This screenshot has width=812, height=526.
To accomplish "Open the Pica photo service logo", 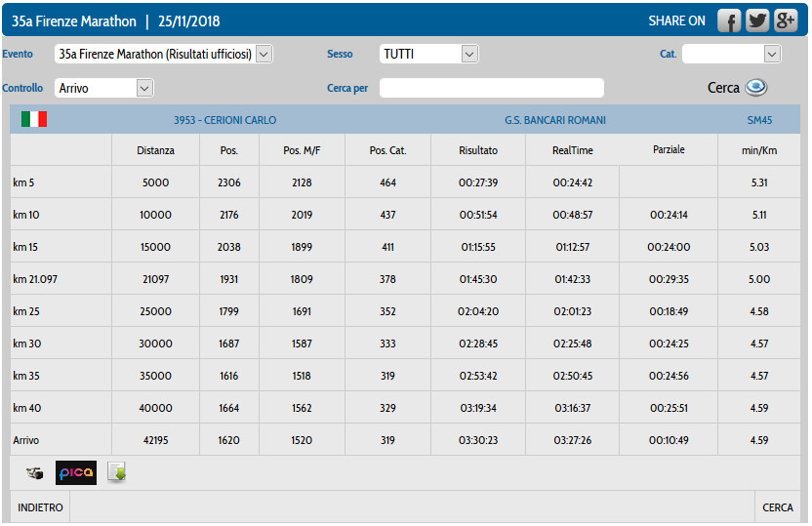I will [76, 473].
